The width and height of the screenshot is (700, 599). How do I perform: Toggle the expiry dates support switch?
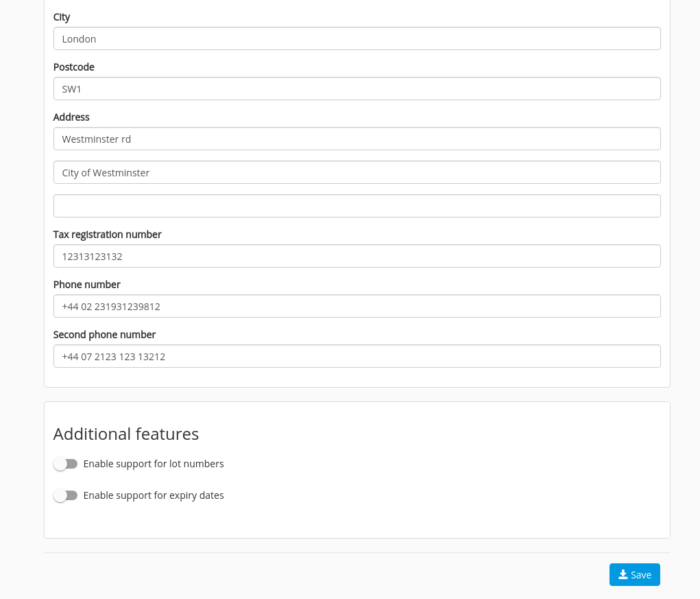[x=66, y=496]
